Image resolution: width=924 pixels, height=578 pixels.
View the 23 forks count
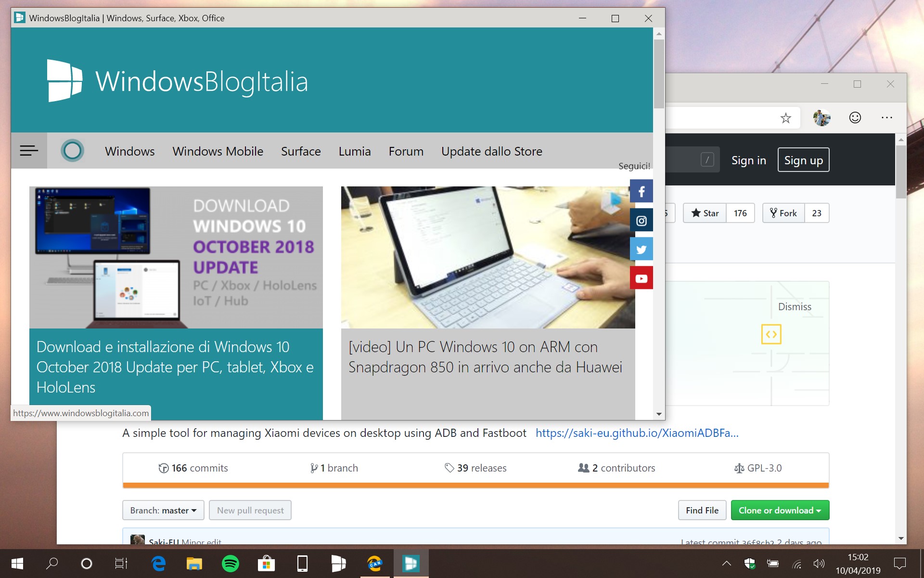coord(817,213)
